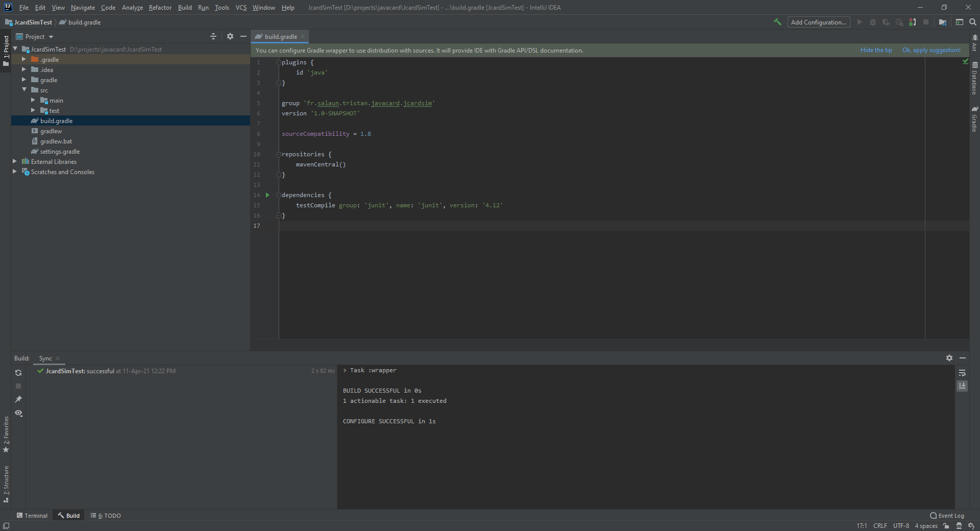Toggle scroll-to-end in the build output
This screenshot has height=531, width=980.
click(x=962, y=386)
